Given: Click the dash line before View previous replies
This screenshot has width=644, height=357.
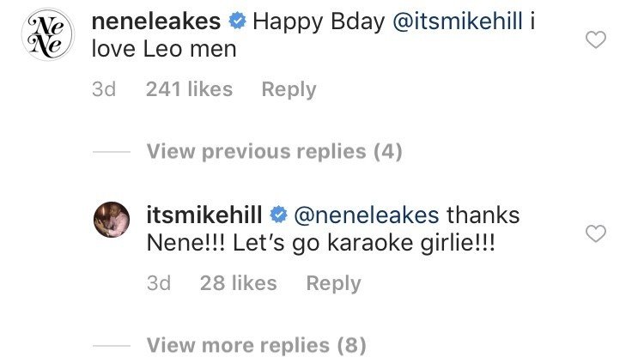Looking at the screenshot, I should tap(111, 153).
